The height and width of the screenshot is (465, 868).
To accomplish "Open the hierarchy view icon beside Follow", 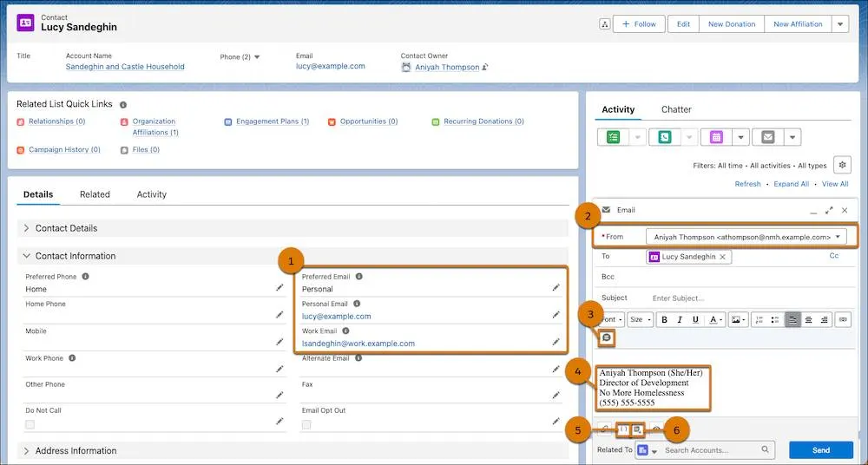I will [604, 23].
